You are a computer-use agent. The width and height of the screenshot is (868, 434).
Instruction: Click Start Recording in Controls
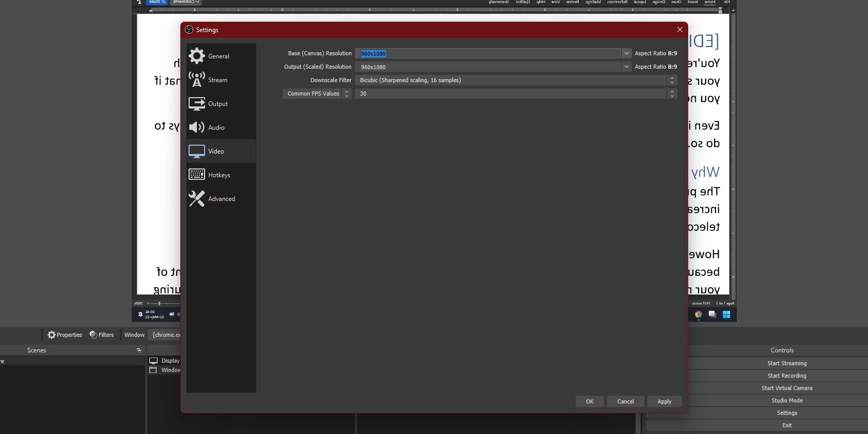tap(786, 376)
